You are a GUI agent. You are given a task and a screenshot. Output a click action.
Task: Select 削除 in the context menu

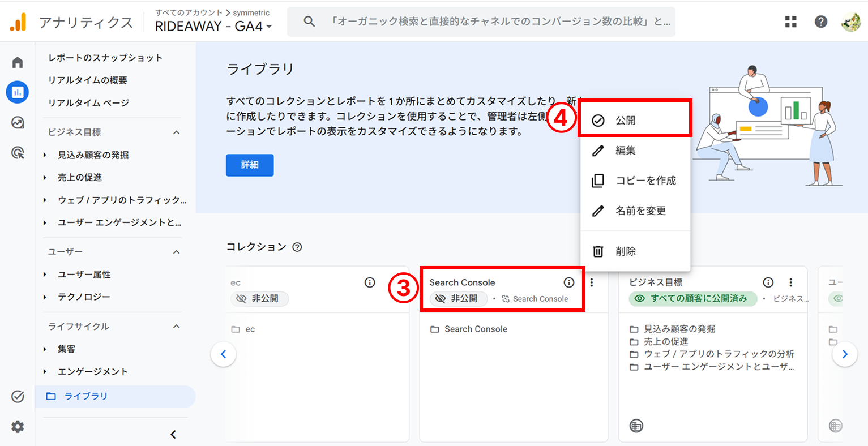[635, 251]
